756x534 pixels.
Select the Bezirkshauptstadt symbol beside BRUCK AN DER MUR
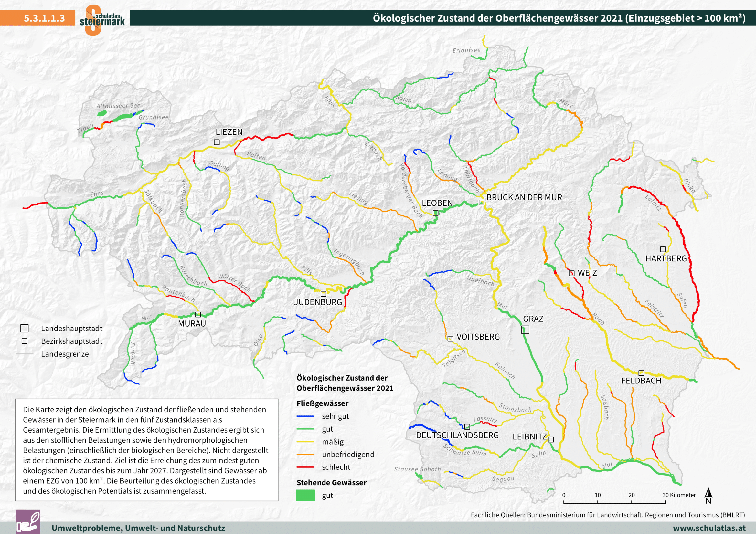click(x=482, y=202)
